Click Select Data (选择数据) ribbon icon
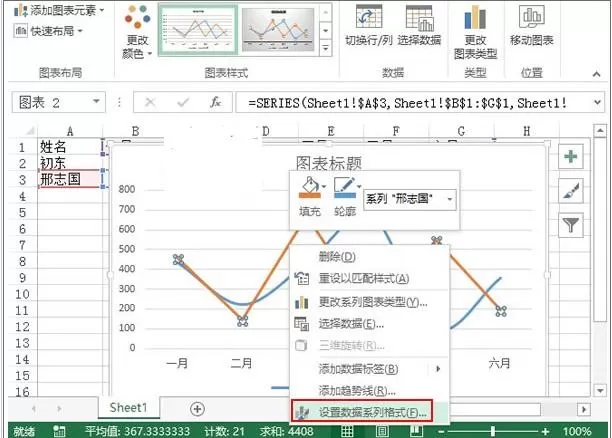Screen dimensions: 612x438 (420, 18)
